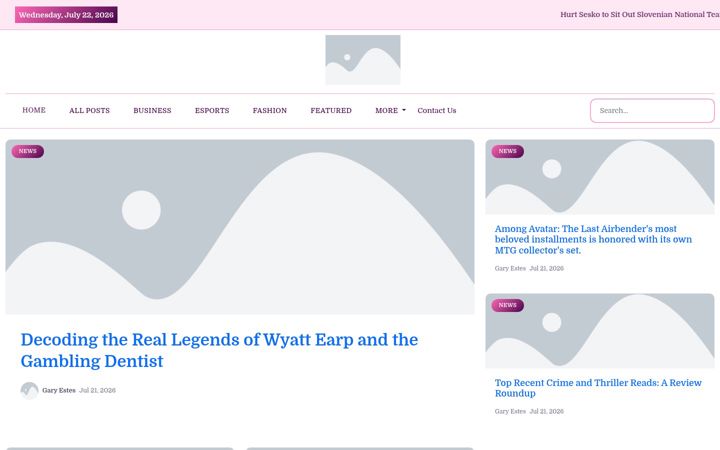This screenshot has width=720, height=450.
Task: Click Jul 21, 2026 date under Crime Thriller article
Action: [546, 411]
